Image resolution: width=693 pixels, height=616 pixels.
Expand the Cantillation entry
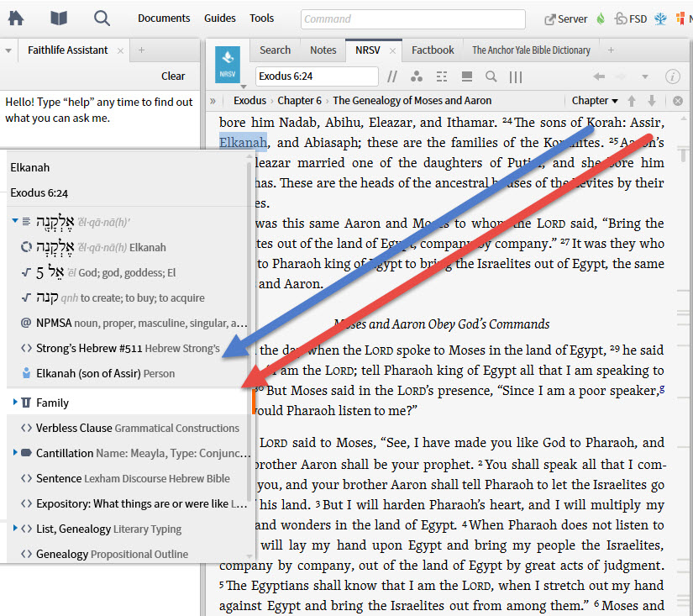pyautogui.click(x=14, y=451)
